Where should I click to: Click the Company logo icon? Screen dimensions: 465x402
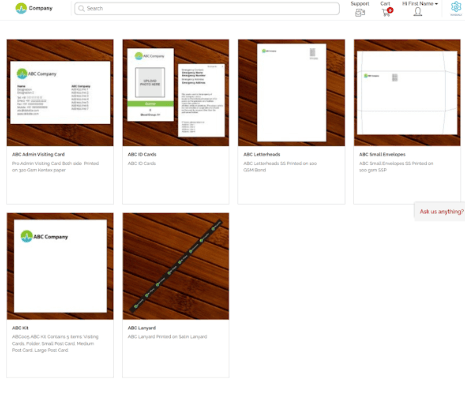(21, 8)
